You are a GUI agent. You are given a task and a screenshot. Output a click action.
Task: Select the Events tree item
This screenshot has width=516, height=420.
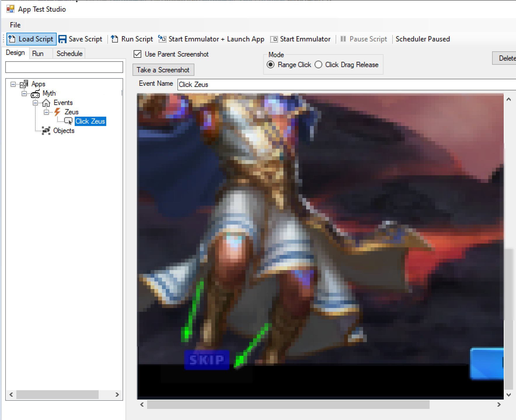click(x=63, y=103)
